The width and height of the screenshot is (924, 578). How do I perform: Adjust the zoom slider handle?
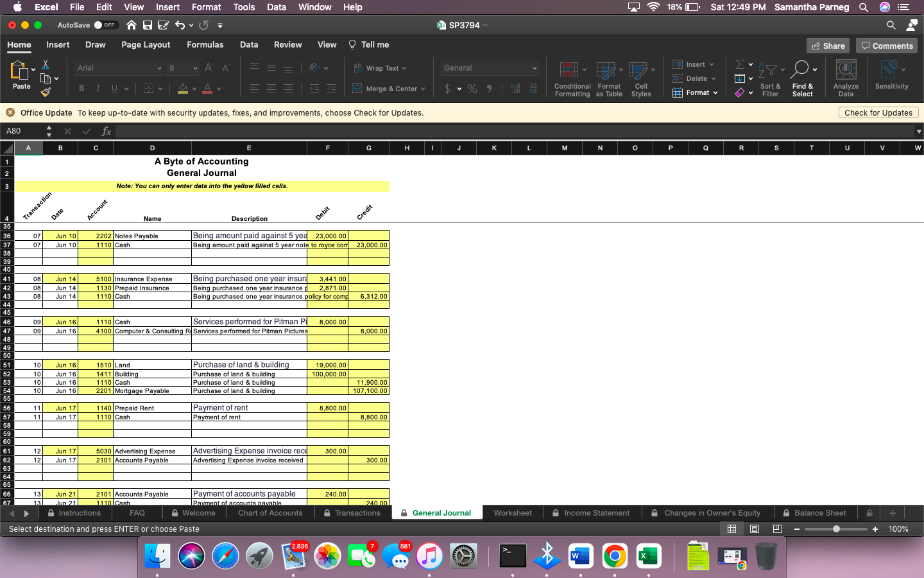coord(836,529)
